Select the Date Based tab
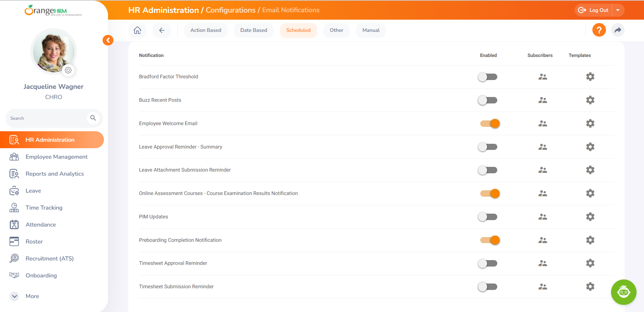This screenshot has width=644, height=312. pos(253,30)
